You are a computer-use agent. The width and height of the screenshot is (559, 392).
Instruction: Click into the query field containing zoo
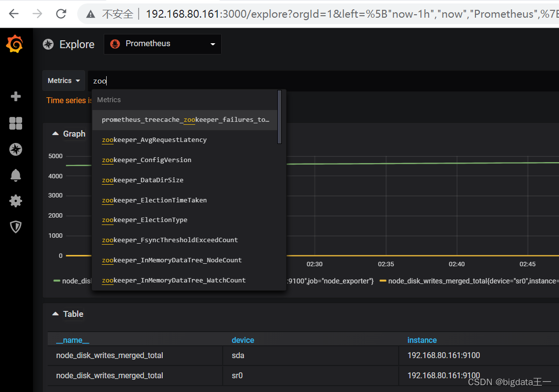(x=323, y=81)
